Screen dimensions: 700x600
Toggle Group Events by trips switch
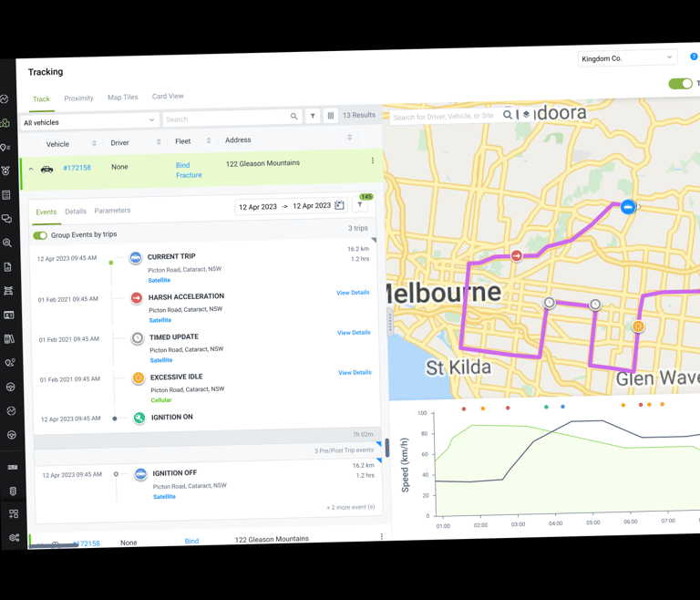pyautogui.click(x=40, y=235)
